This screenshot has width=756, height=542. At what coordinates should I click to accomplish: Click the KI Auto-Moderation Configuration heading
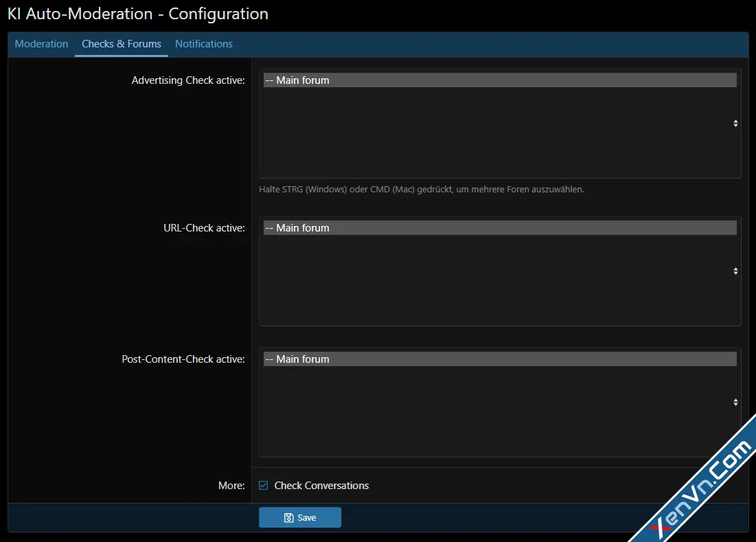pos(138,14)
